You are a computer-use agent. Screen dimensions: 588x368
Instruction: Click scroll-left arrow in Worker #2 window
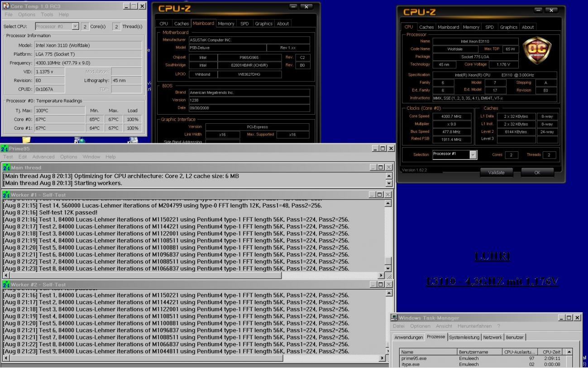[6, 358]
